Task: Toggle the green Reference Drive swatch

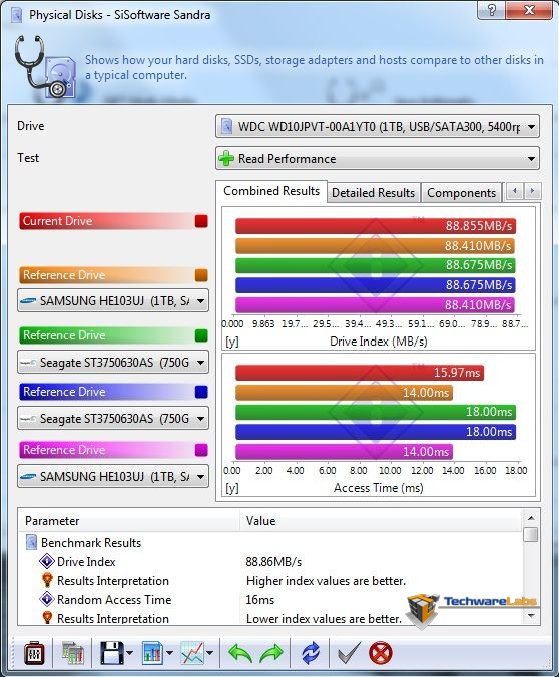Action: (201, 335)
